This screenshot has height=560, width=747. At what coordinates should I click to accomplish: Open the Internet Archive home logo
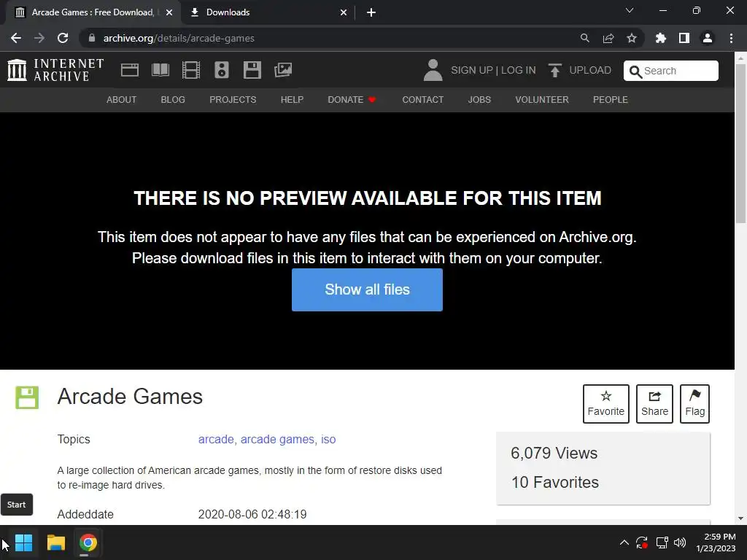tap(55, 70)
